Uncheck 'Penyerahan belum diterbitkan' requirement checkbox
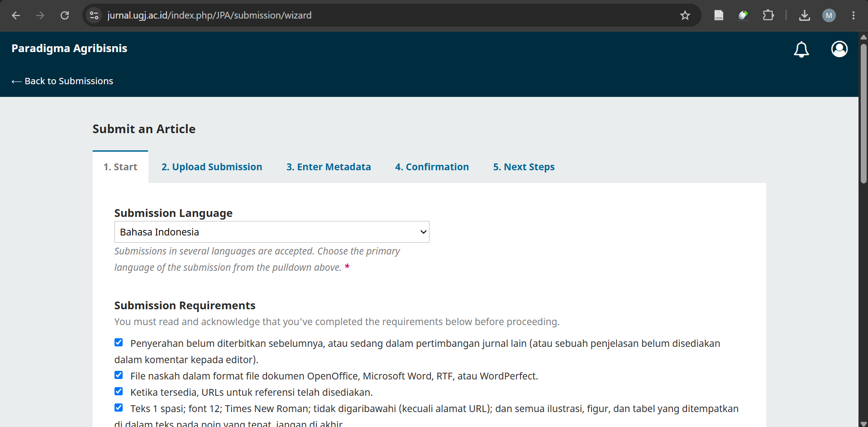The width and height of the screenshot is (868, 427). click(x=119, y=342)
